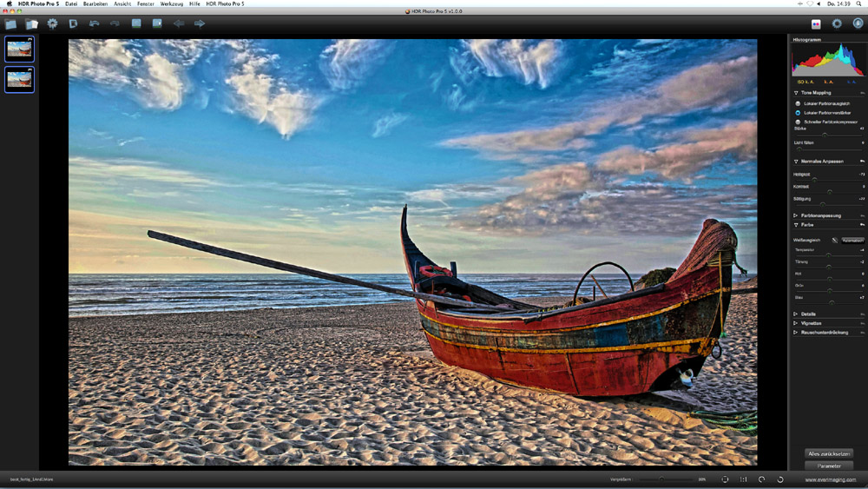The image size is (868, 489).
Task: Rotate image clockwise using bottom-bar icon
Action: (780, 479)
